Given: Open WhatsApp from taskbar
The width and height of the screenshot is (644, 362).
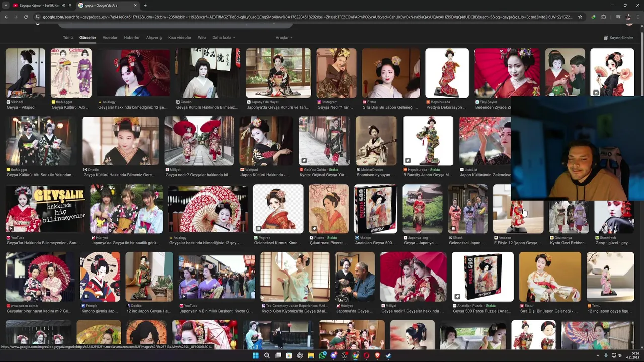Looking at the screenshot, I should pos(322,356).
